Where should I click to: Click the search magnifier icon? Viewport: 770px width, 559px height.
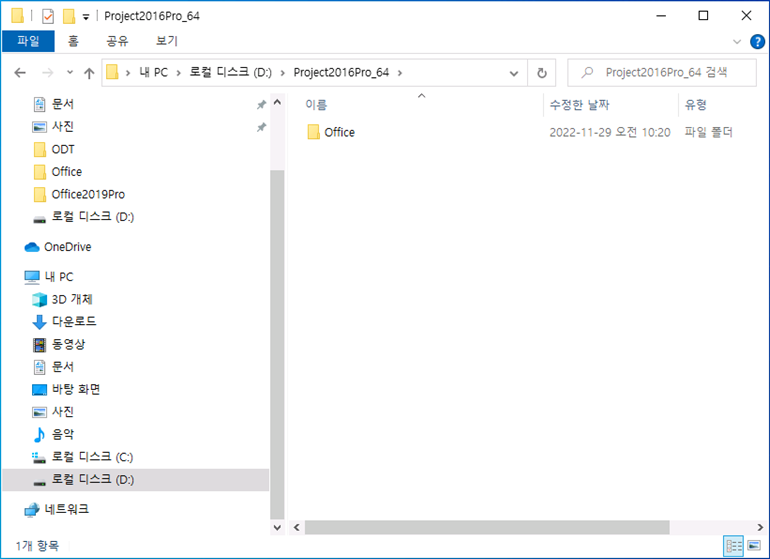click(x=587, y=73)
